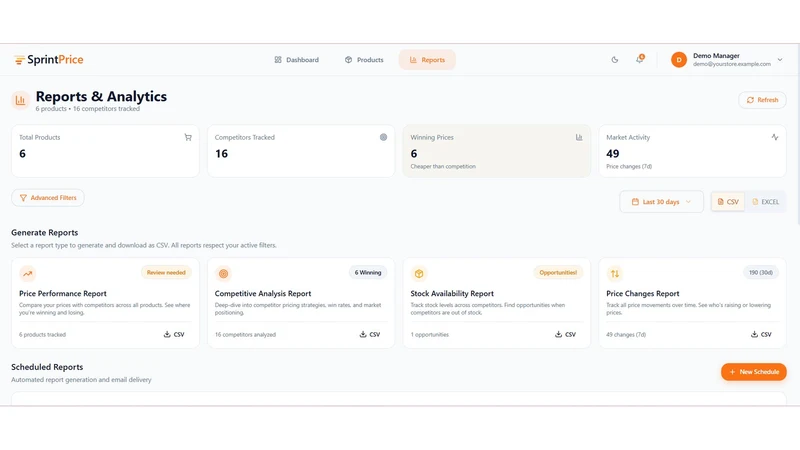Open the Total Products card
Image resolution: width=800 pixels, height=450 pixels.
click(x=105, y=151)
